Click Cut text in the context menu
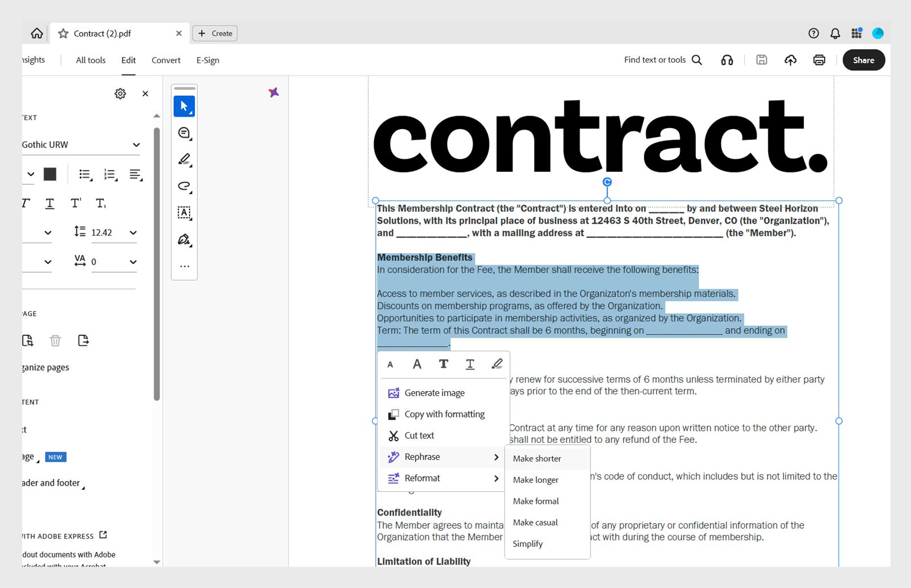911x588 pixels. (x=418, y=435)
